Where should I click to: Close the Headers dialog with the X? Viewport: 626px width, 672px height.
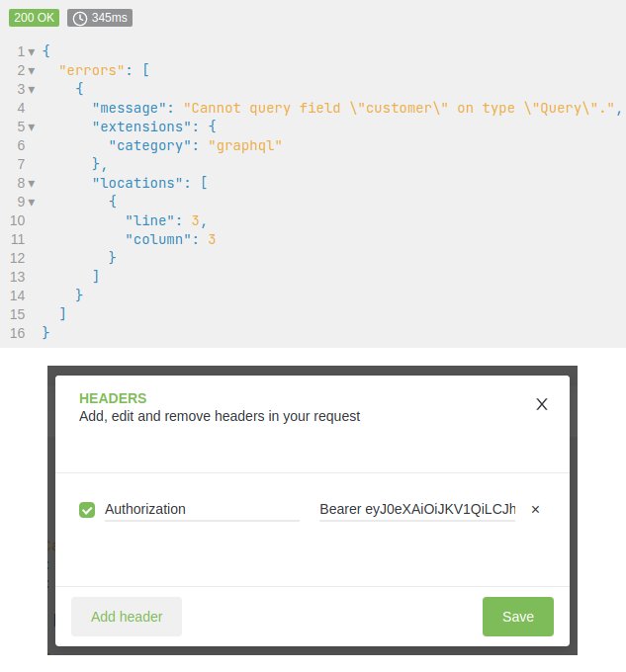coord(541,404)
